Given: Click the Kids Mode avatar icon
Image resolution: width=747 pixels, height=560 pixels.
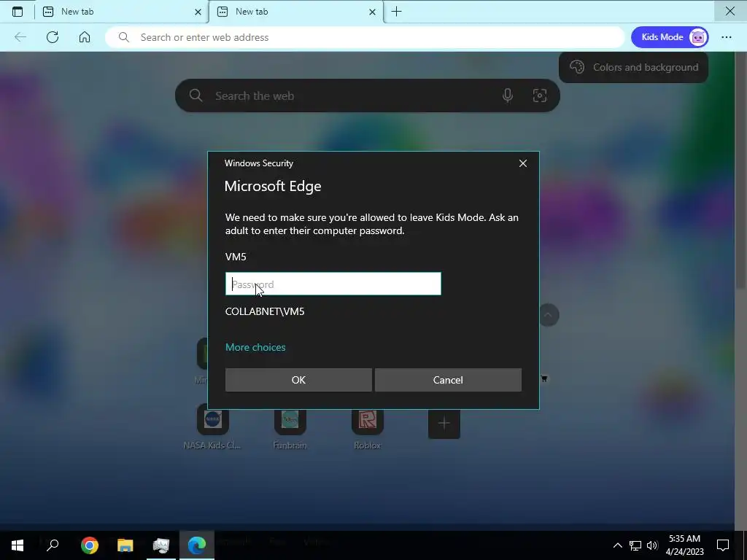Looking at the screenshot, I should [x=698, y=37].
